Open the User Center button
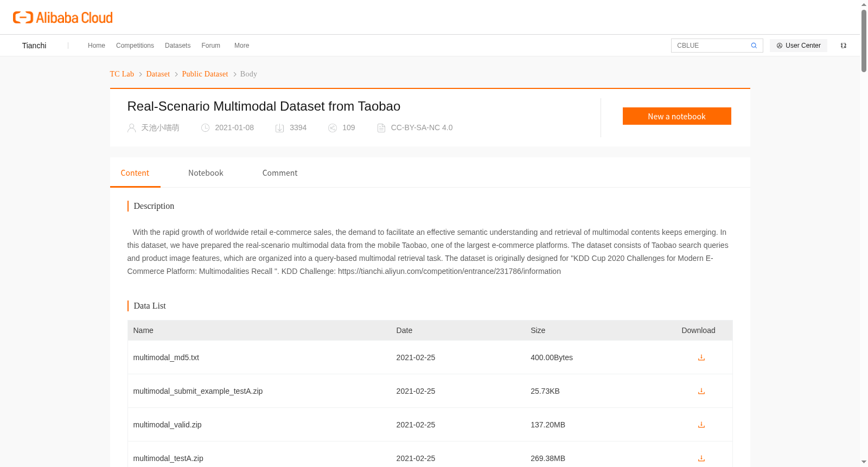 tap(799, 46)
